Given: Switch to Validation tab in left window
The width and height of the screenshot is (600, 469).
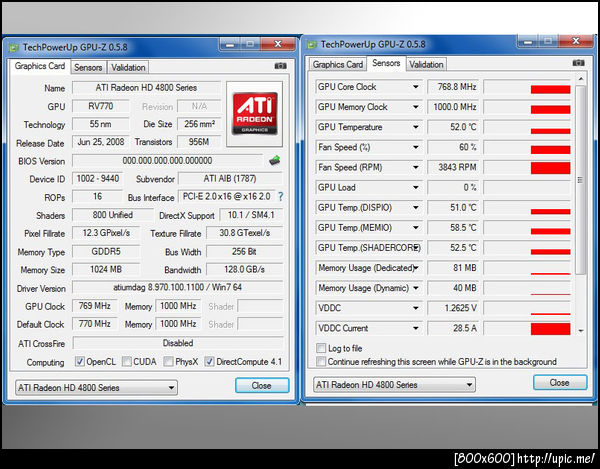Looking at the screenshot, I should pyautogui.click(x=128, y=67).
